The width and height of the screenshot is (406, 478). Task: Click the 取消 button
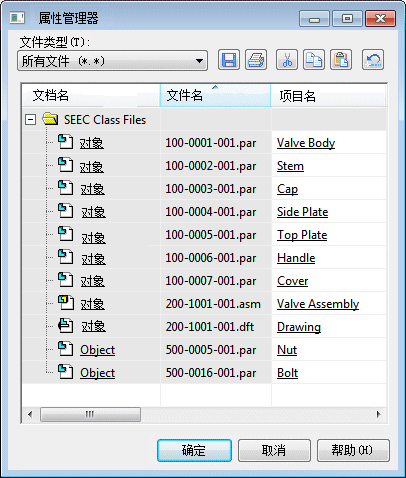click(274, 450)
